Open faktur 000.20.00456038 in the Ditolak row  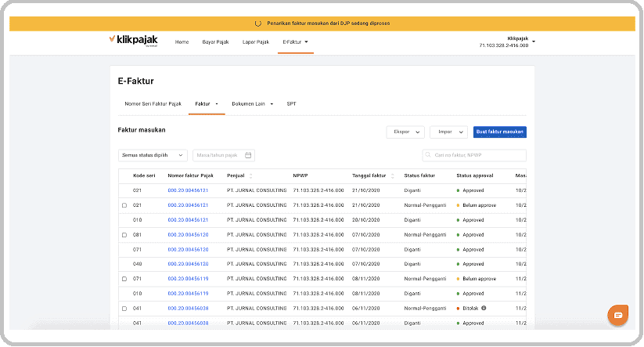tap(188, 309)
